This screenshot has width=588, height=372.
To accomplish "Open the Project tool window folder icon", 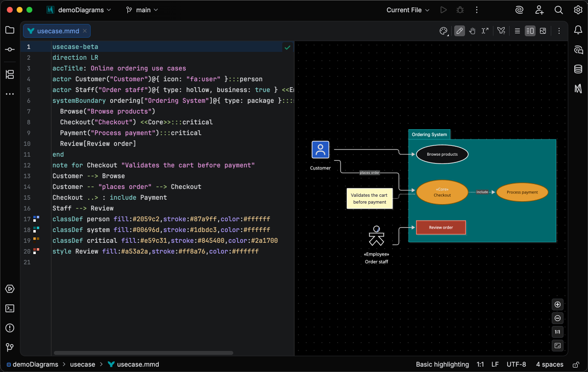I will (x=10, y=30).
